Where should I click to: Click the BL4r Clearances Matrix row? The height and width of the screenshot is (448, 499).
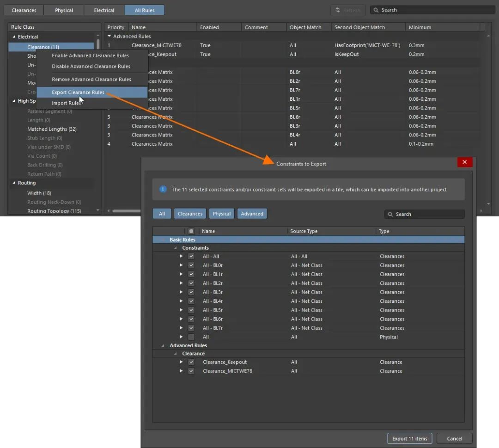tap(291, 135)
